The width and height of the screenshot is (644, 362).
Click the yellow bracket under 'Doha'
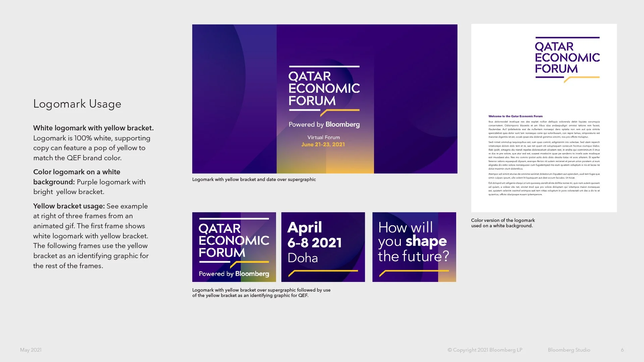(323, 273)
